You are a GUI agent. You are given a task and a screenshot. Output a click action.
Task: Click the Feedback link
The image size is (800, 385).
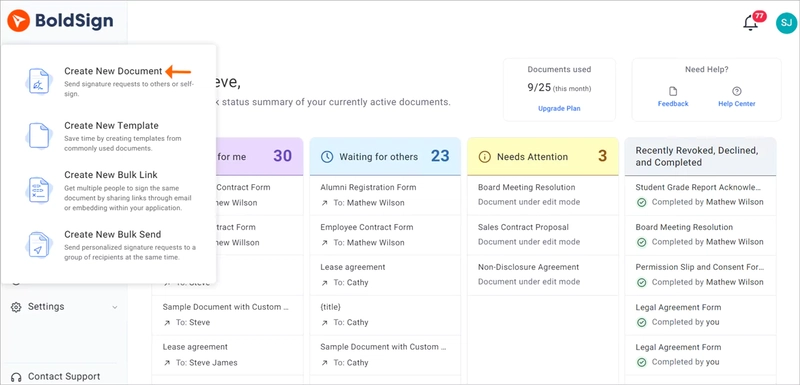coord(673,104)
